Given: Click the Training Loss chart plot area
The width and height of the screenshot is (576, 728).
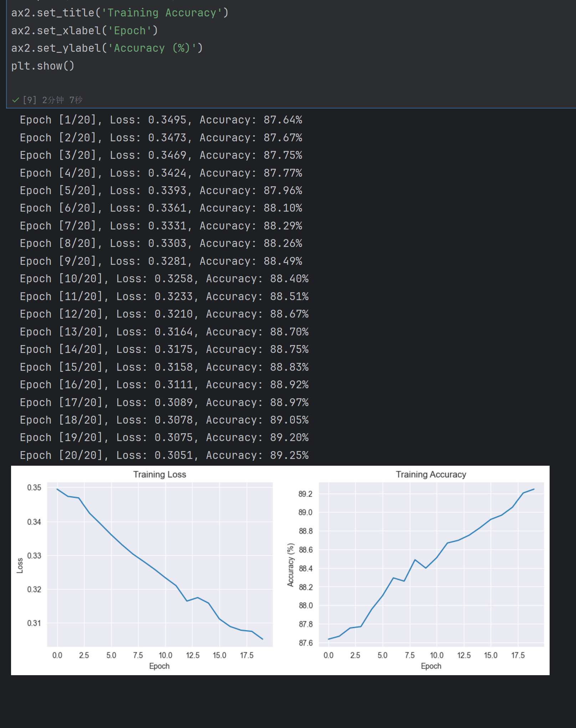Looking at the screenshot, I should click(x=160, y=564).
